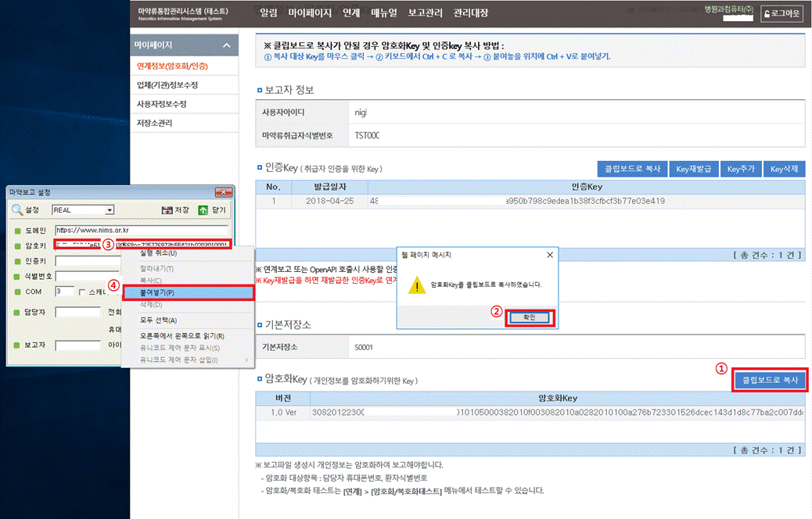Choose 오른쪽에서 왼쪽으로 읽기(R) option
The image size is (812, 519).
click(188, 336)
